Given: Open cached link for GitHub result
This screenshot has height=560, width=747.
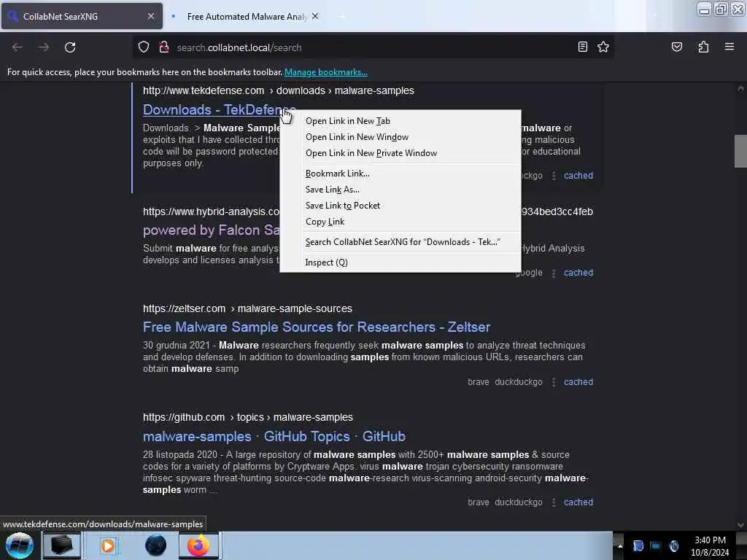Looking at the screenshot, I should tap(578, 502).
